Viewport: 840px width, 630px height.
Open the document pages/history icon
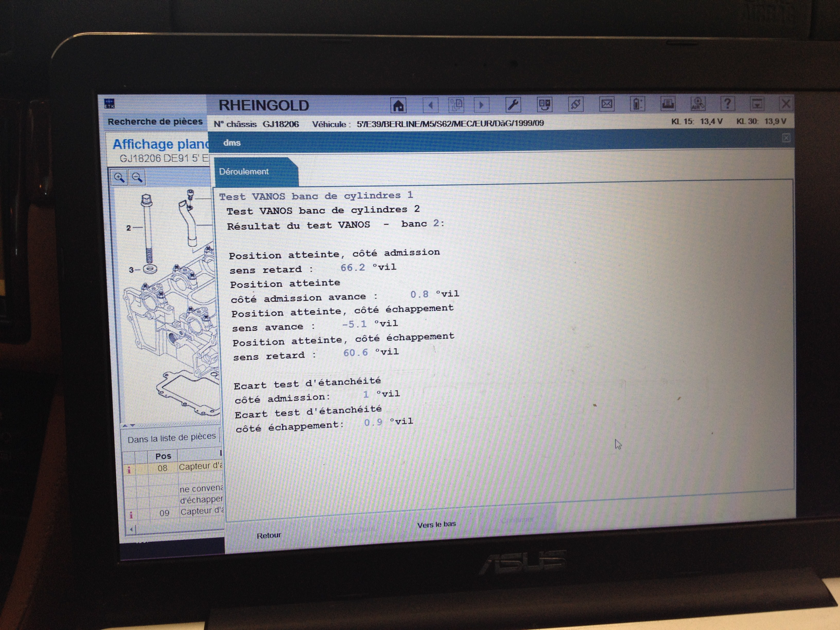click(456, 105)
